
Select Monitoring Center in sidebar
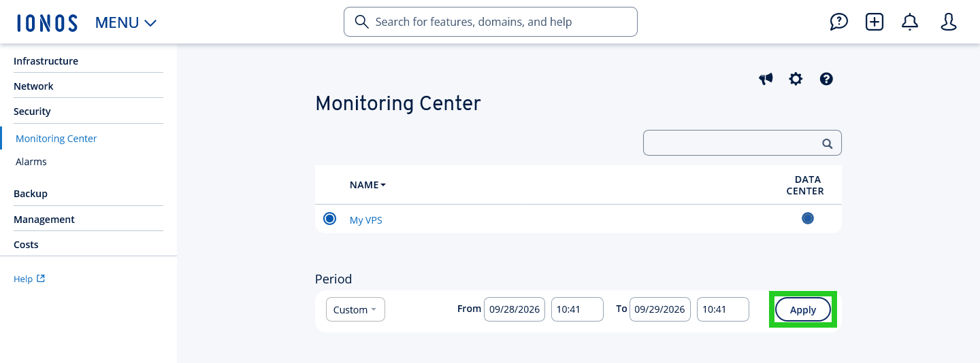pyautogui.click(x=56, y=139)
